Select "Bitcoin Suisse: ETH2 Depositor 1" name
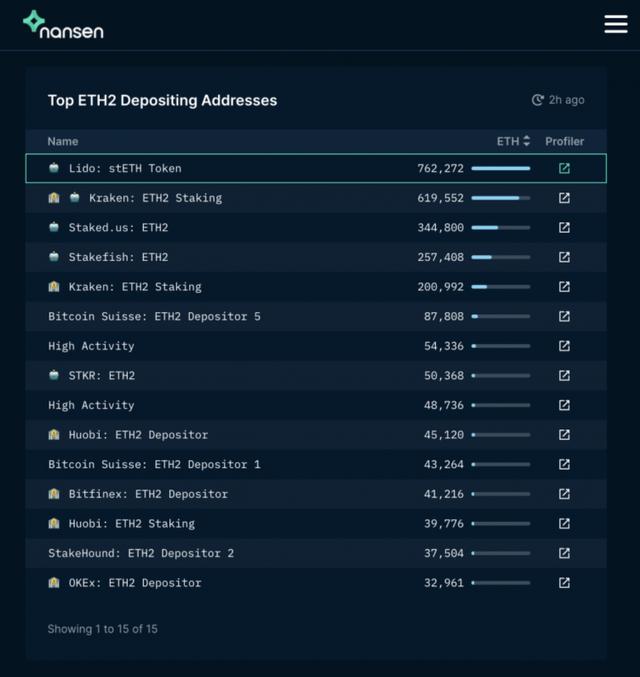The image size is (640, 677). [155, 464]
